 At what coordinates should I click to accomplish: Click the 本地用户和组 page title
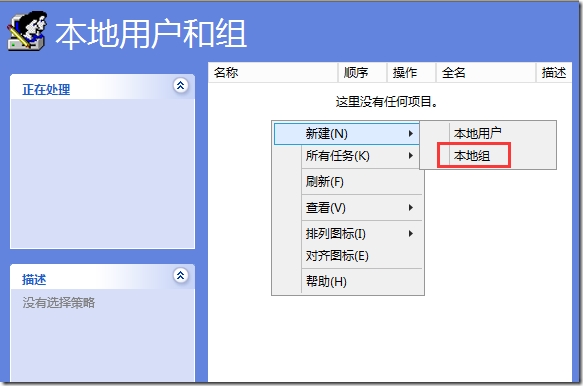click(x=151, y=34)
